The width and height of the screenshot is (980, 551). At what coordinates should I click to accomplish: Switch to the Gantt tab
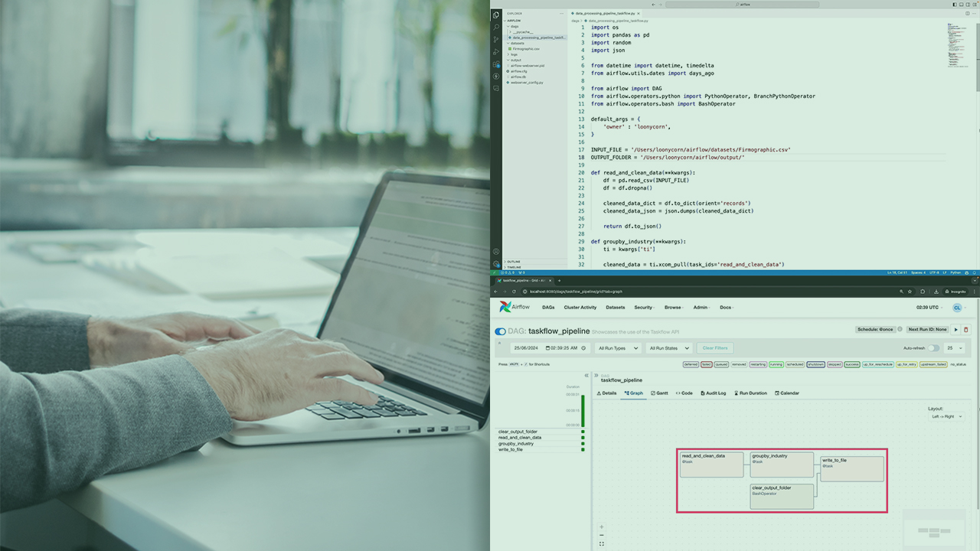[659, 393]
